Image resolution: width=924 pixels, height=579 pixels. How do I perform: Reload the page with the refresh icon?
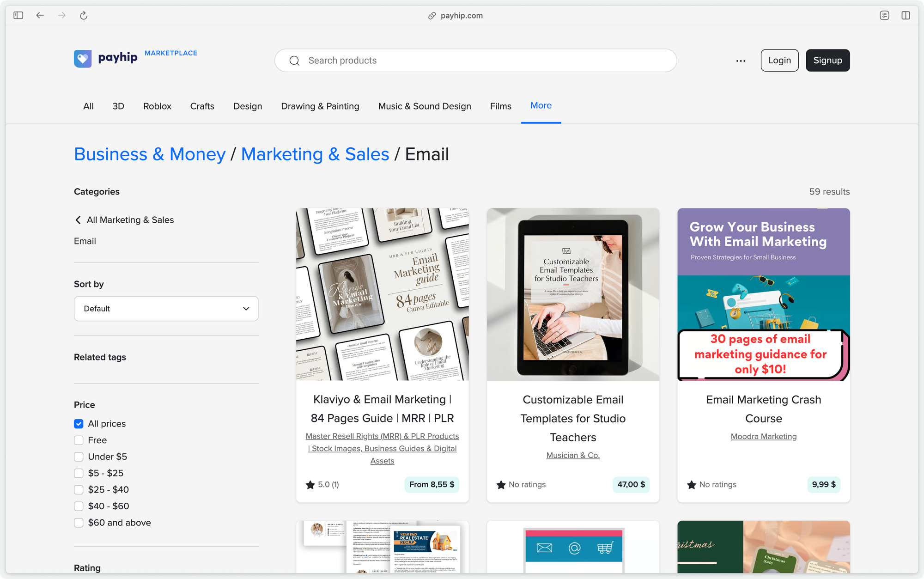click(84, 15)
